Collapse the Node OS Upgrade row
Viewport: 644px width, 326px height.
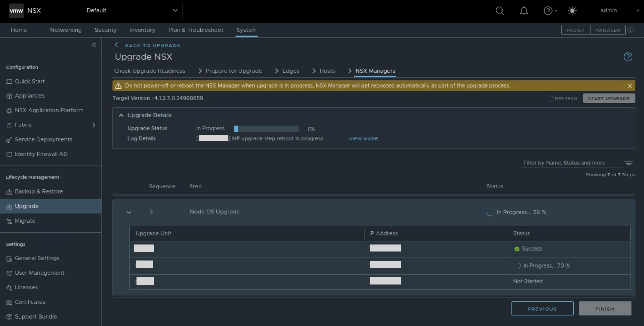point(129,212)
